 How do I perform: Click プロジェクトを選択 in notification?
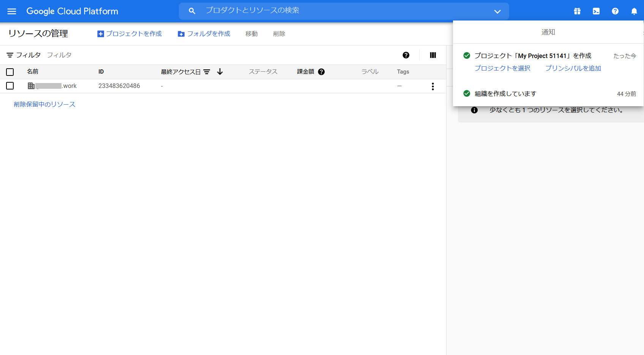[x=502, y=68]
